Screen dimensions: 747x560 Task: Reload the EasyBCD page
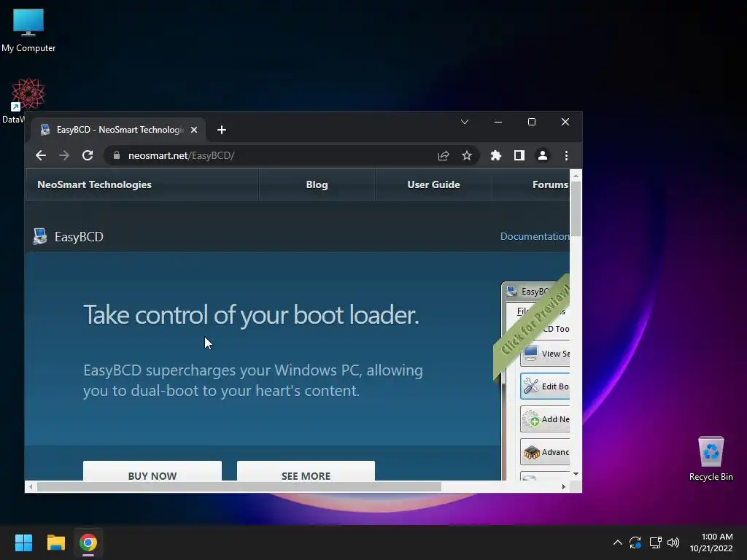(88, 156)
